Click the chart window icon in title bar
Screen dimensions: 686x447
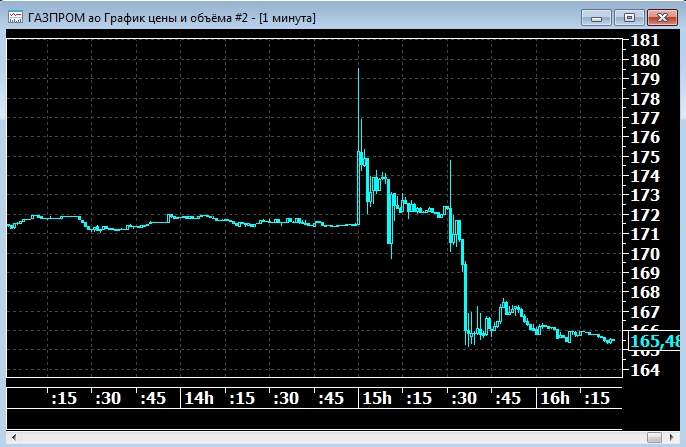[16, 17]
